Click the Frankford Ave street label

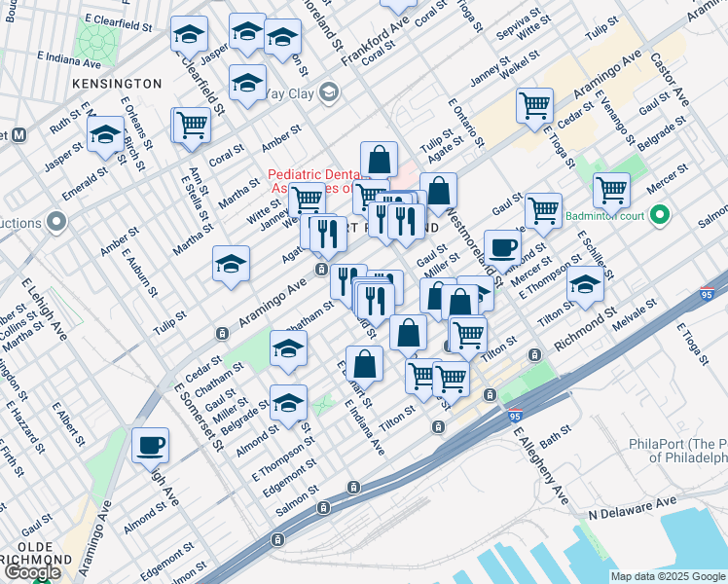(375, 40)
